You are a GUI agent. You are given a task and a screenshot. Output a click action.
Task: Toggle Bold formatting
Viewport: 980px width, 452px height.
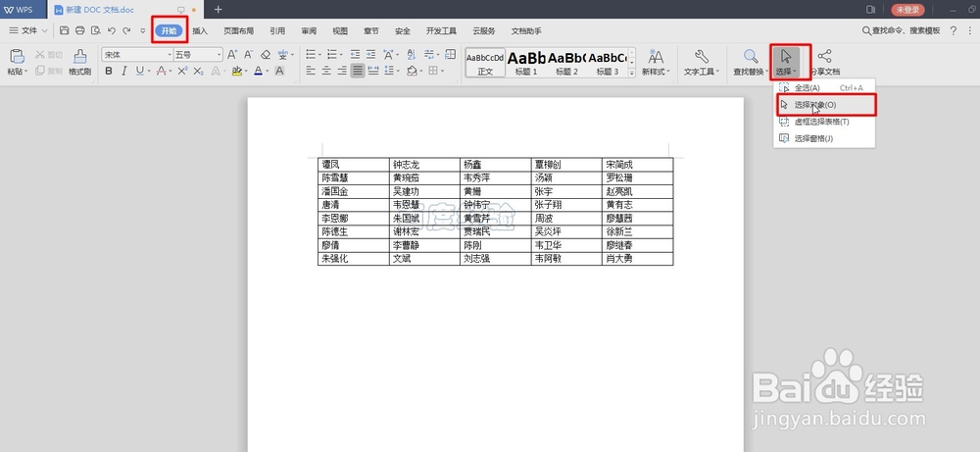(109, 72)
